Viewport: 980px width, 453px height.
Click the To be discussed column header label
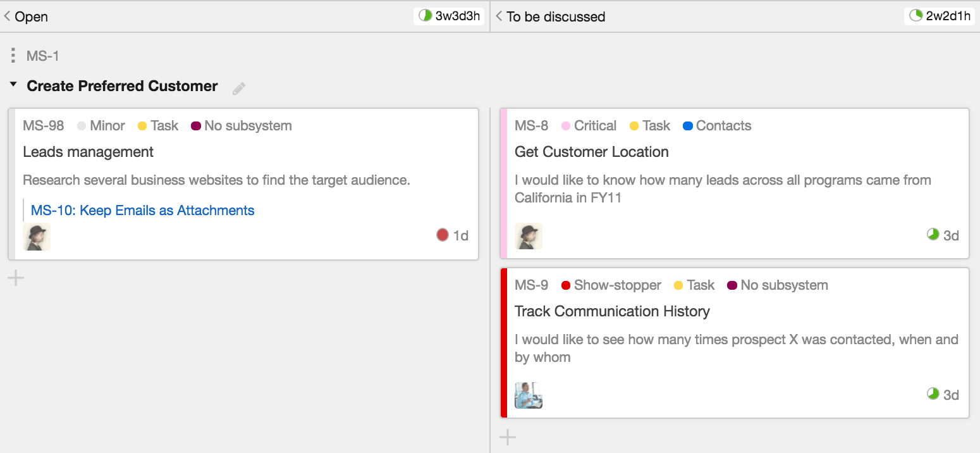556,17
